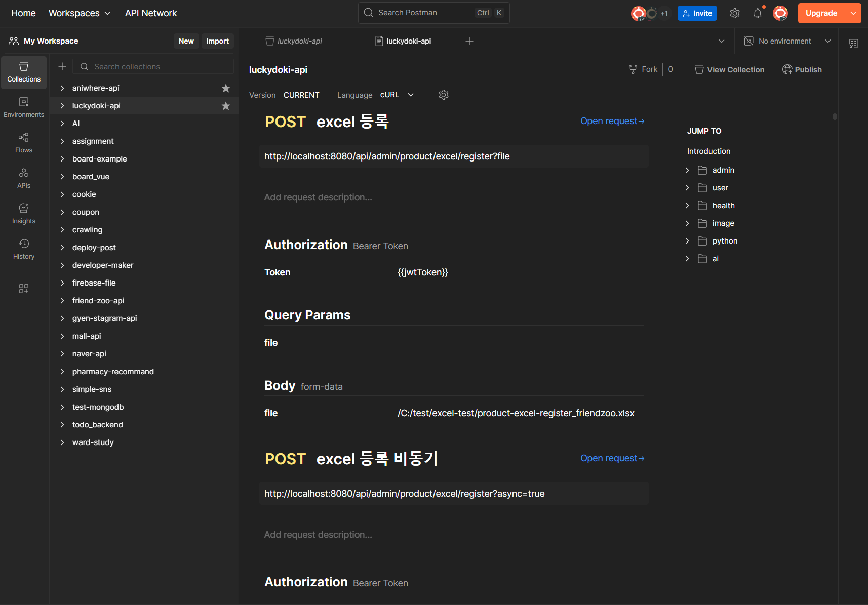Viewport: 868px width, 605px height.
Task: Click the configure workspace sidebar grid icon
Action: tap(24, 289)
